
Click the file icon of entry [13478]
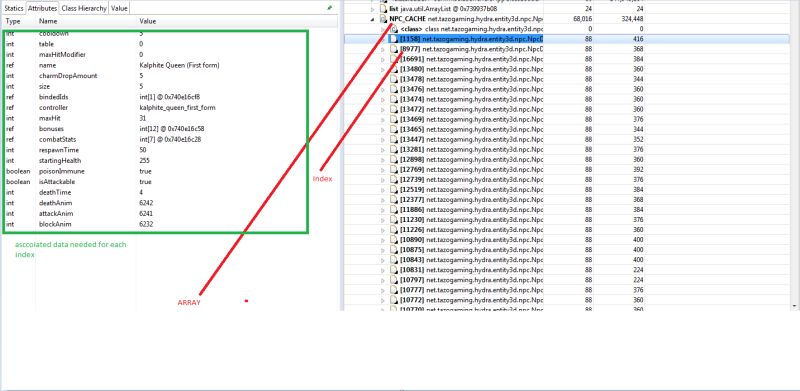click(393, 79)
